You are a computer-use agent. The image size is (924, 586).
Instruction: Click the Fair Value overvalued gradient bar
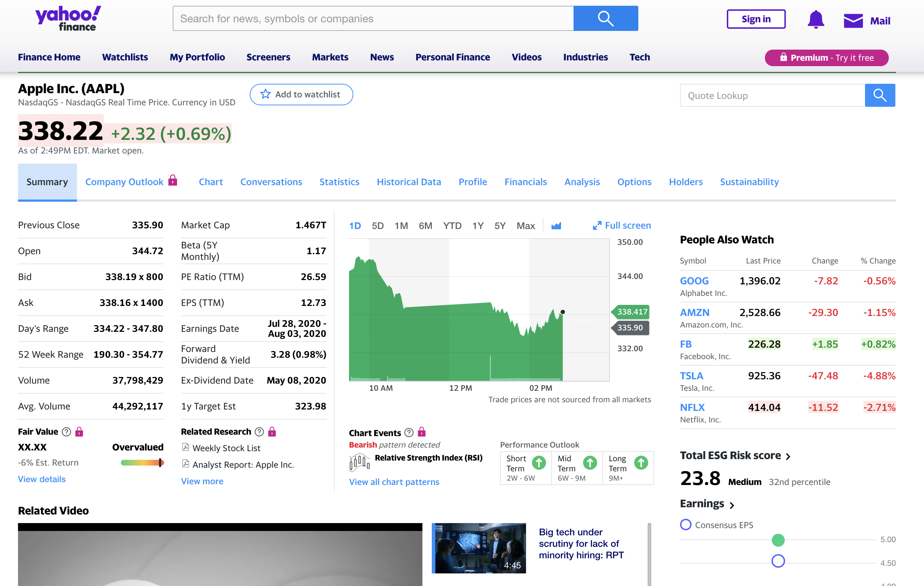click(x=142, y=463)
